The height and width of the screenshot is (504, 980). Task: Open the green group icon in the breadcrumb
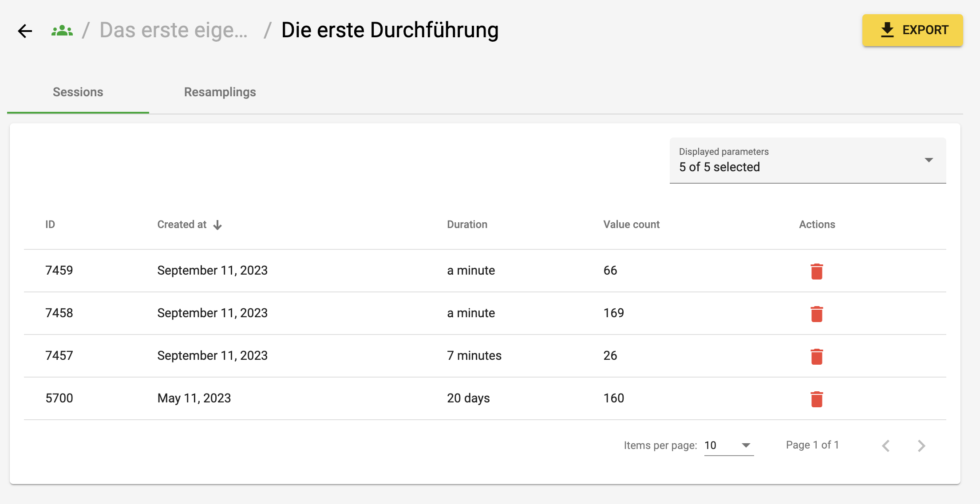(62, 31)
